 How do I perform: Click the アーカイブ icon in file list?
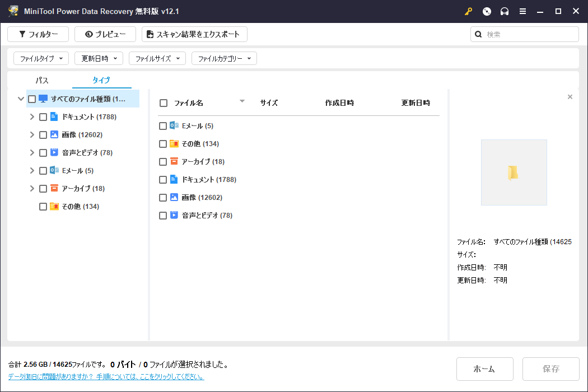[174, 162]
